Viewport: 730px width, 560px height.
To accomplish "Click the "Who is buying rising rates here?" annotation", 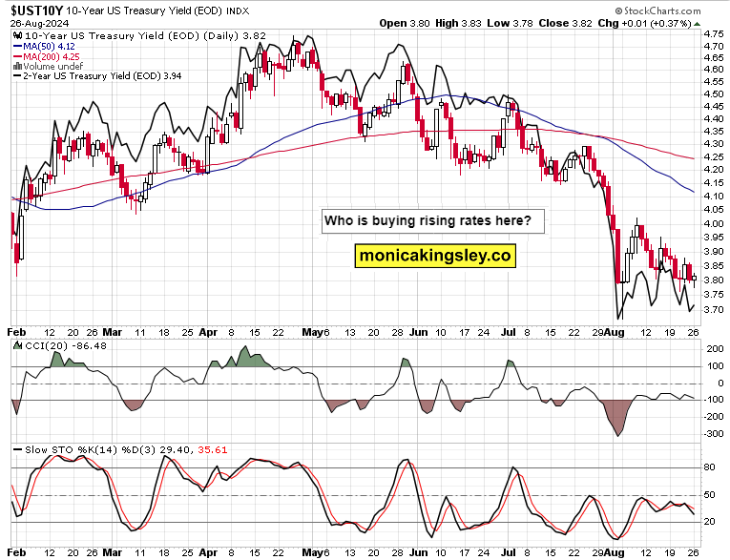I will pos(434,221).
